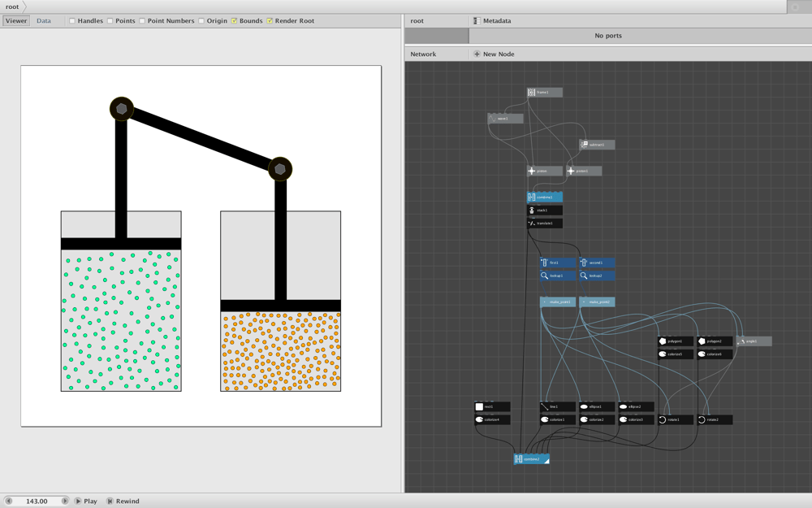Select the angle1 node
812x508 pixels.
click(754, 341)
